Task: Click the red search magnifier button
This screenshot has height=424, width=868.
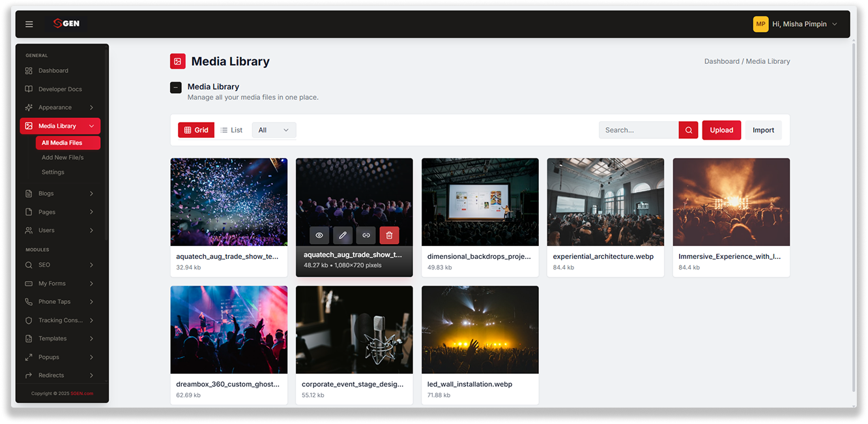Action: [688, 130]
